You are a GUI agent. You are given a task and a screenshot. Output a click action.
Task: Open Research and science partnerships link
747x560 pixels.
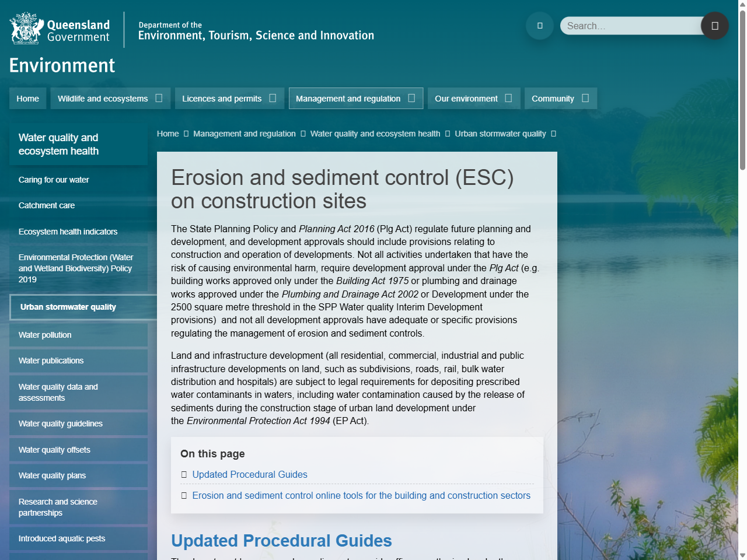click(78, 507)
